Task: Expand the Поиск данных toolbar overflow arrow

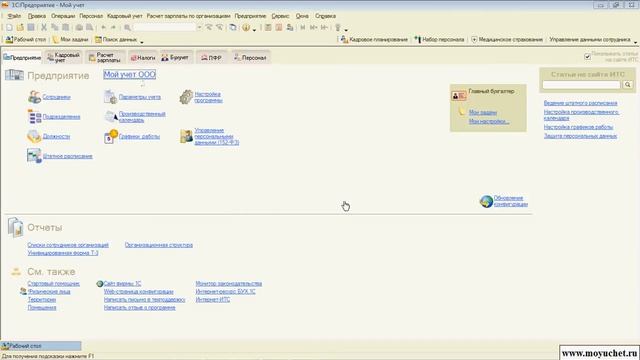Action: tap(142, 42)
